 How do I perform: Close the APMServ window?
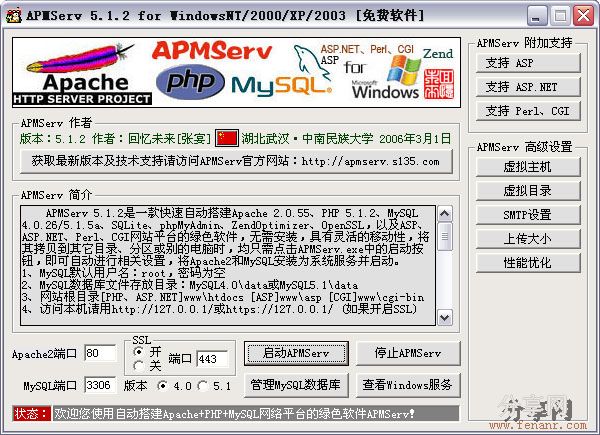583,16
